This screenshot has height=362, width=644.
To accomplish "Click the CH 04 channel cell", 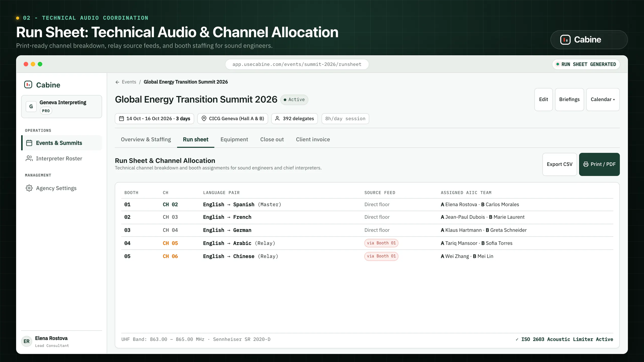I will click(170, 230).
